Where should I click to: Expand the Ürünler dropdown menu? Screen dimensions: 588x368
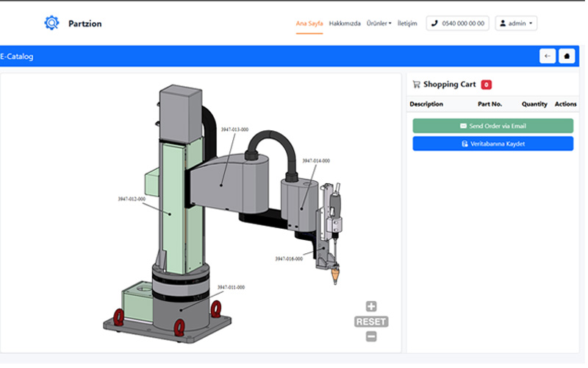[x=379, y=24]
